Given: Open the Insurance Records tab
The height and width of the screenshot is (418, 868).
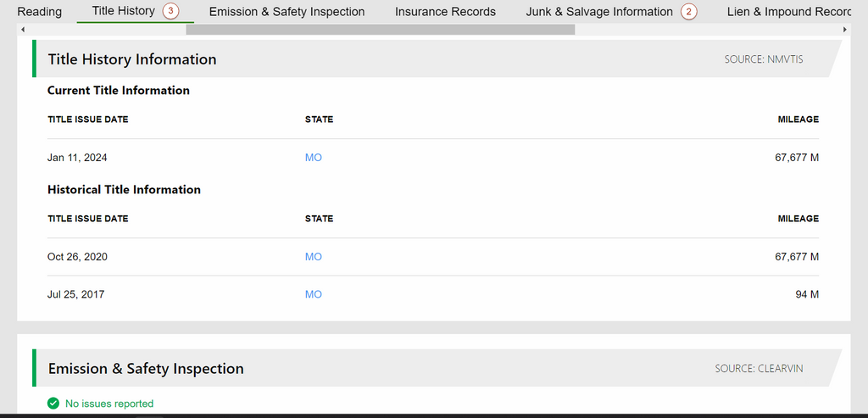Looking at the screenshot, I should click(445, 12).
